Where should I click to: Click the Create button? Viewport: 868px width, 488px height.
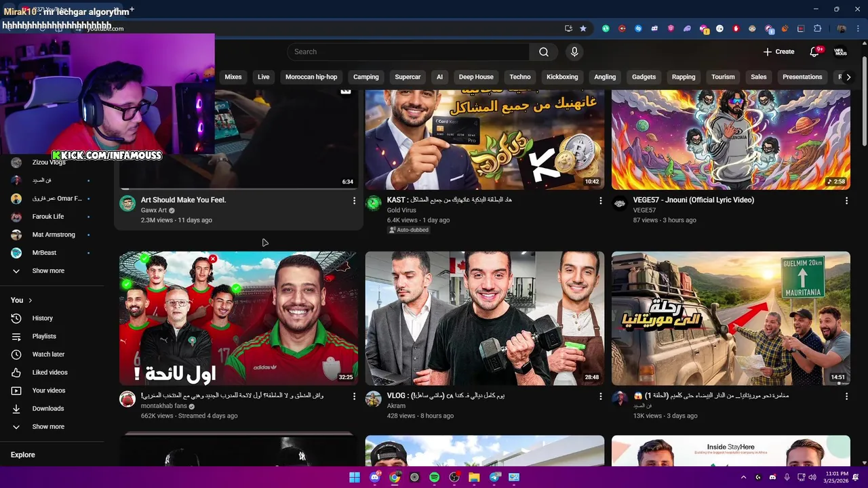pos(778,52)
